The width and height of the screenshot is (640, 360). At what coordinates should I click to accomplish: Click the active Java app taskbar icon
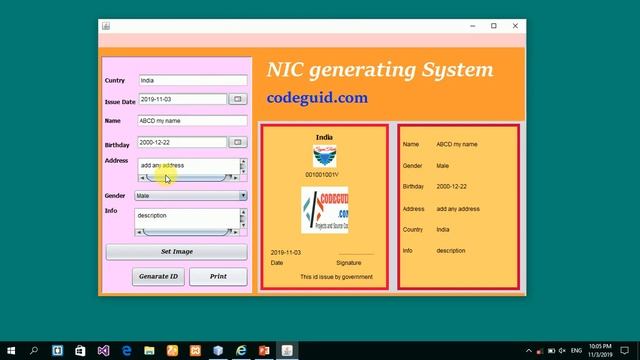point(287,351)
